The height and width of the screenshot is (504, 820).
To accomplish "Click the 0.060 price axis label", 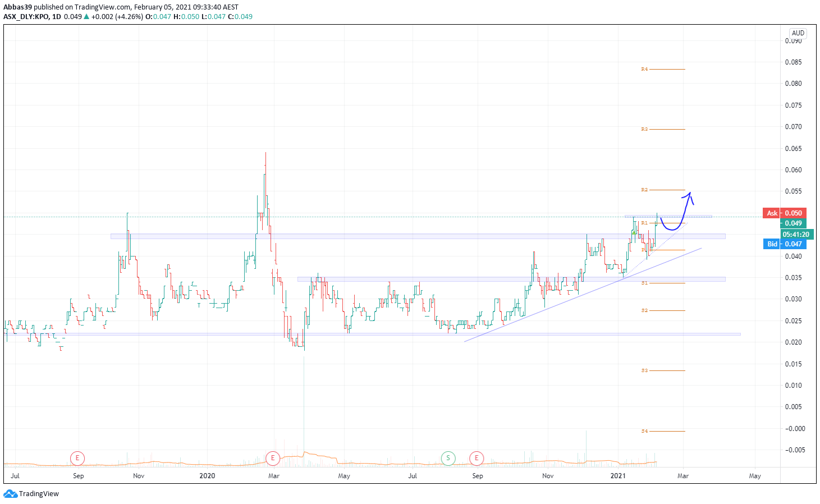I will (793, 170).
